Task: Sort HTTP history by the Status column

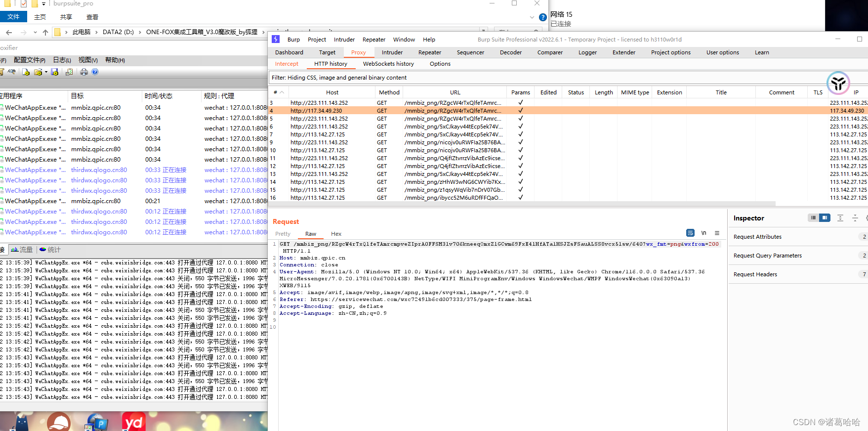Action: click(576, 92)
